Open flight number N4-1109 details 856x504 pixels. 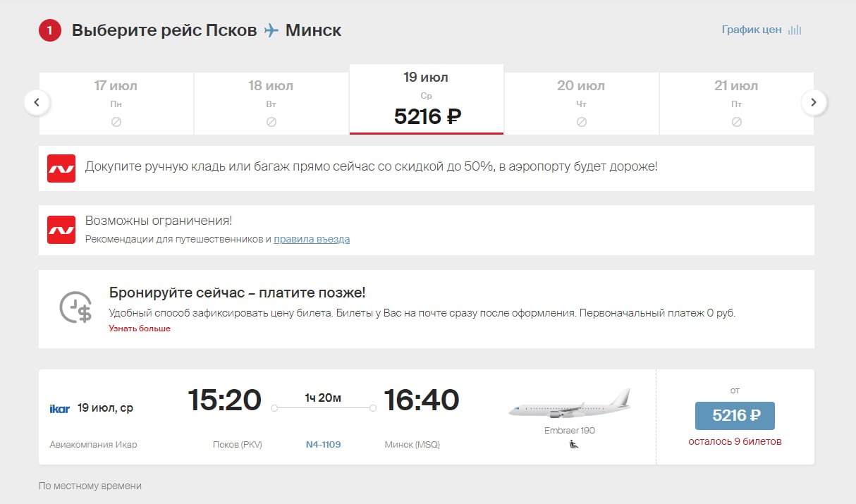tap(323, 445)
